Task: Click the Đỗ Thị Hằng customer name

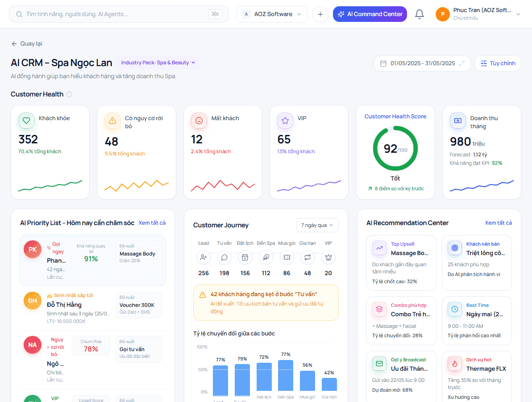Action: [x=64, y=305]
